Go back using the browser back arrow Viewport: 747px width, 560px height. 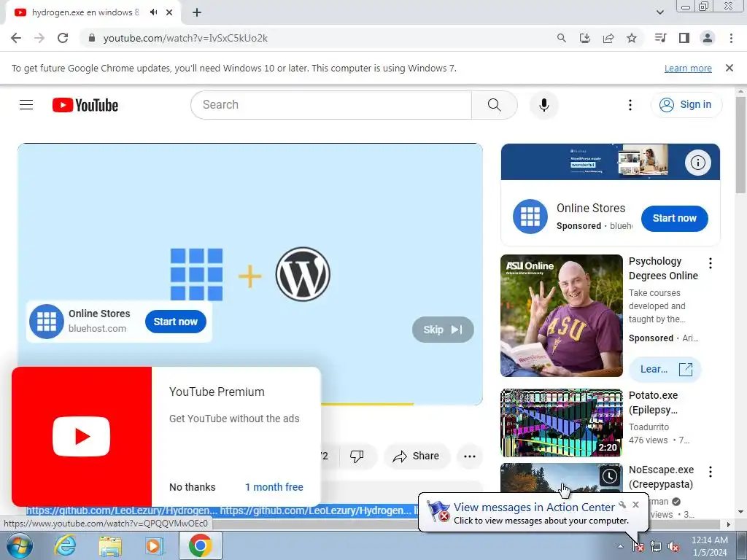pos(16,38)
